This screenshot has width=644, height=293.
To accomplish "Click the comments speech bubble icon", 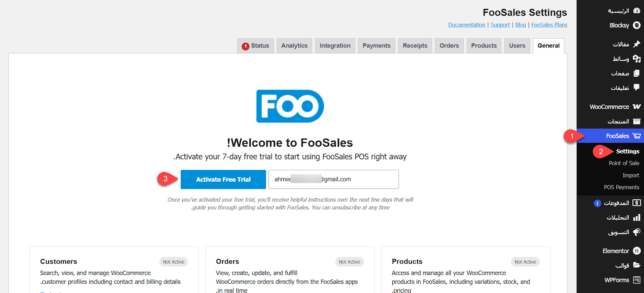I will (636, 87).
